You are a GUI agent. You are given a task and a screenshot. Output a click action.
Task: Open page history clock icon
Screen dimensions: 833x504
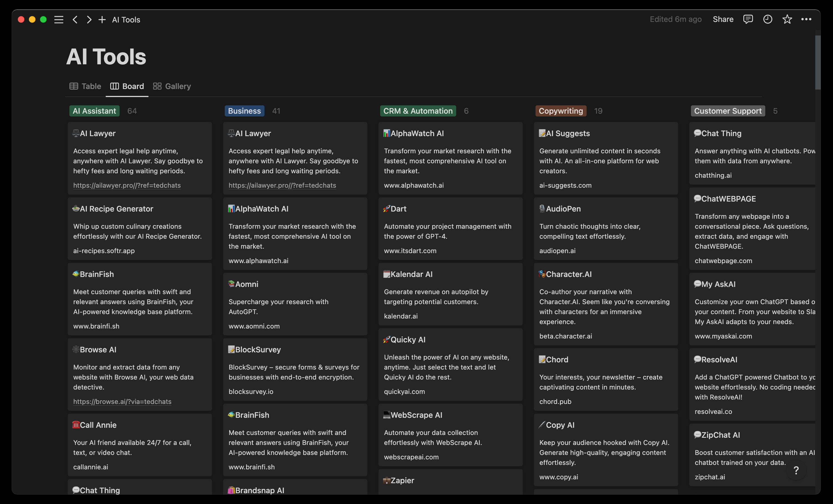click(768, 19)
